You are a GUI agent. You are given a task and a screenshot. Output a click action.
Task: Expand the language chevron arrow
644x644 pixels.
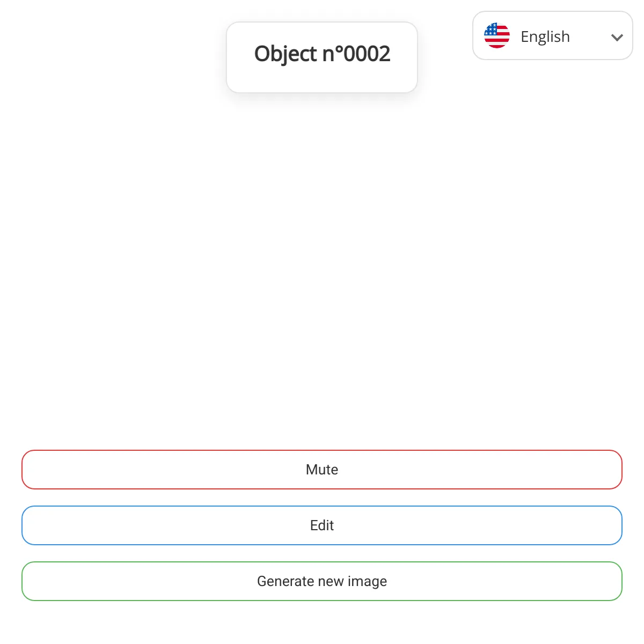[617, 37]
